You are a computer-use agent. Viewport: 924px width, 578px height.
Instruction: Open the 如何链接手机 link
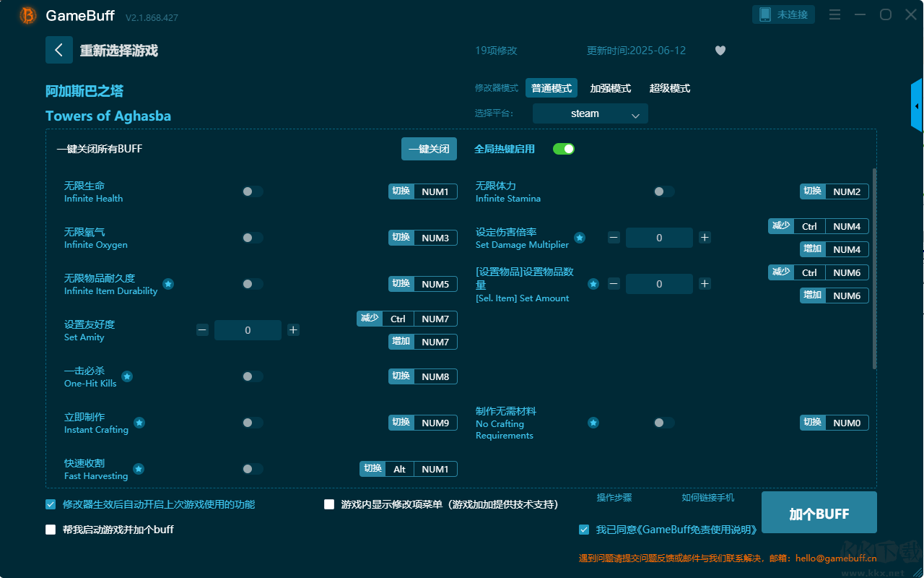click(708, 497)
